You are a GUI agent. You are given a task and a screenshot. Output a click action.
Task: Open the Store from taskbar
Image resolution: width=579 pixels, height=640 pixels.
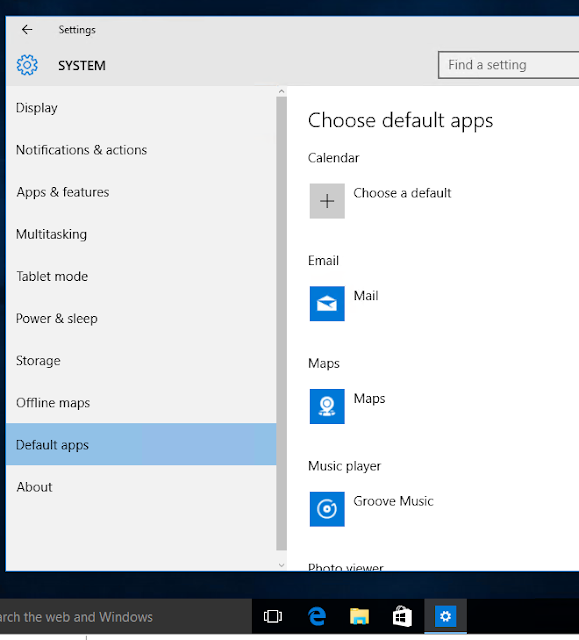pyautogui.click(x=402, y=616)
